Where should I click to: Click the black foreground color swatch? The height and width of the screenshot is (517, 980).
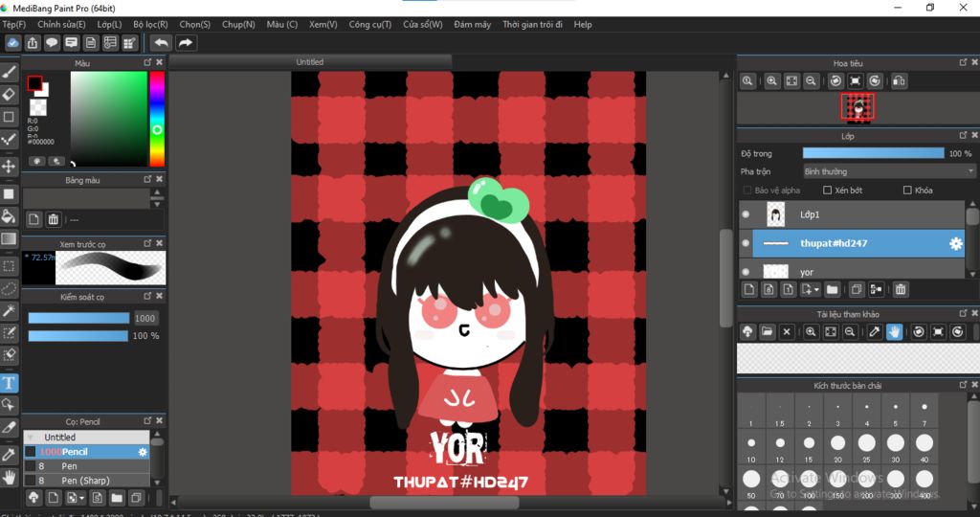pyautogui.click(x=34, y=83)
